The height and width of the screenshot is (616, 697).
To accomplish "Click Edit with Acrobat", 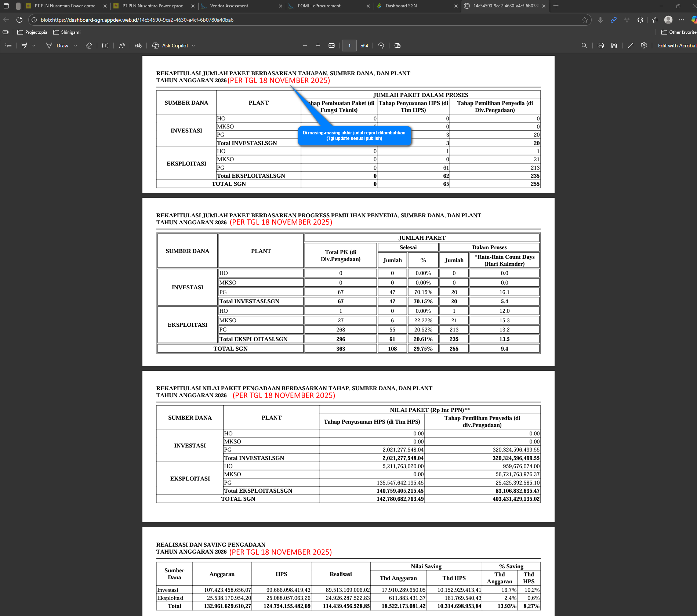I will (676, 46).
